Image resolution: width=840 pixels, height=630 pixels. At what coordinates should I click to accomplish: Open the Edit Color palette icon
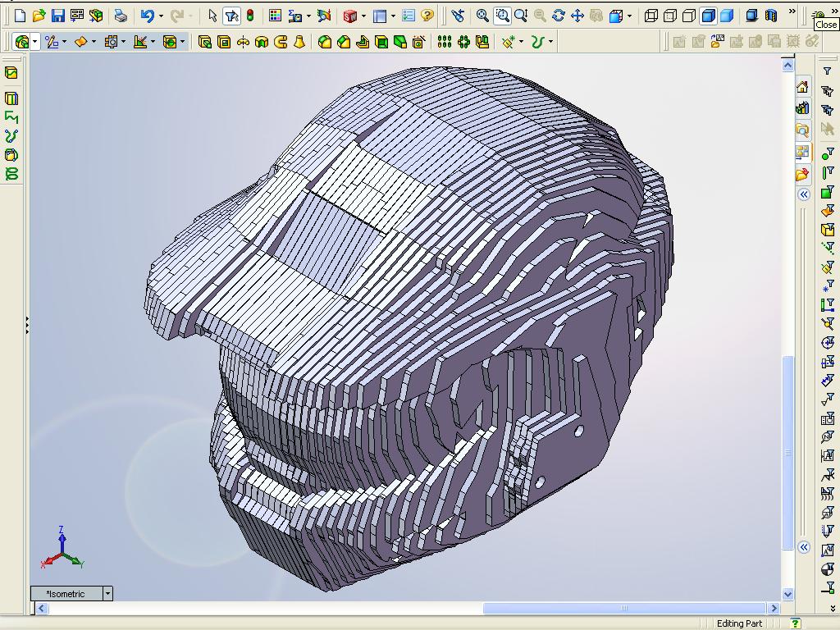[275, 16]
